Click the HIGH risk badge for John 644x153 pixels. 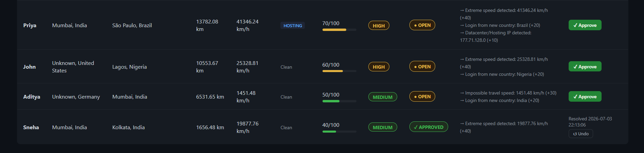pos(379,67)
